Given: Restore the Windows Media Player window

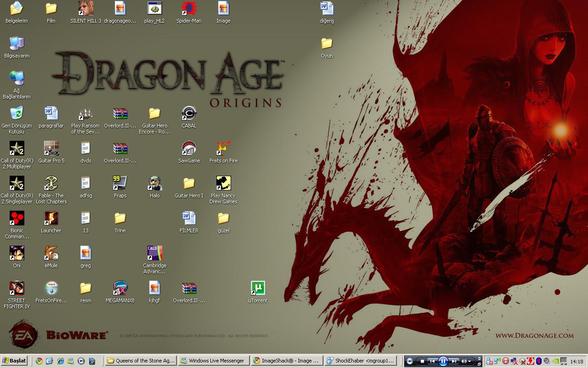Looking at the screenshot, I should [x=479, y=364].
